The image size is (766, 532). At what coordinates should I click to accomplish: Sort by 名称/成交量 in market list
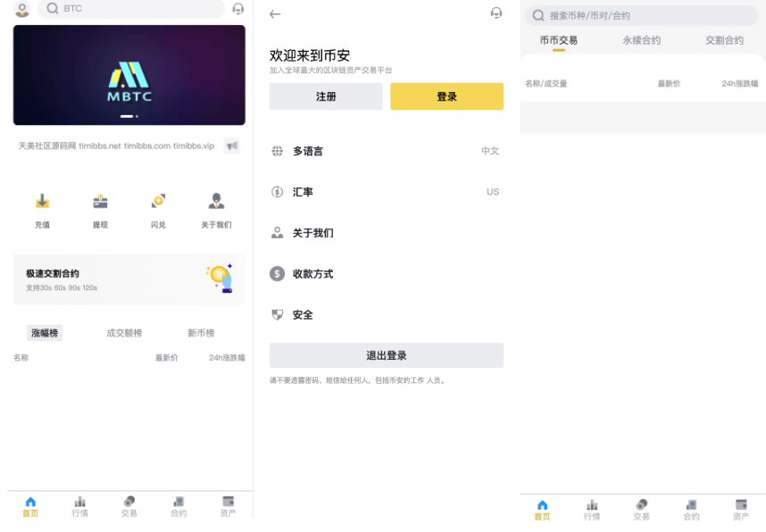tap(546, 84)
